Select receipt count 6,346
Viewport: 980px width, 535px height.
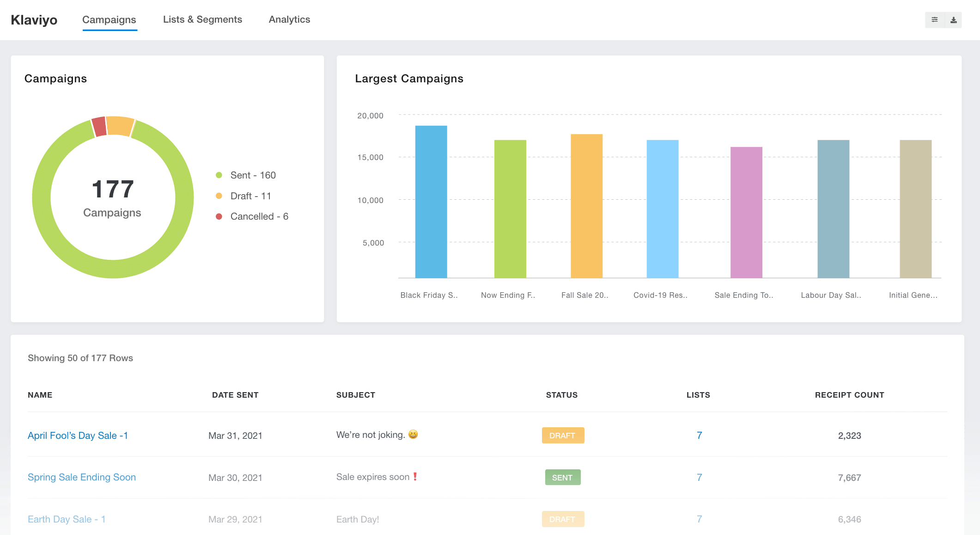(849, 519)
